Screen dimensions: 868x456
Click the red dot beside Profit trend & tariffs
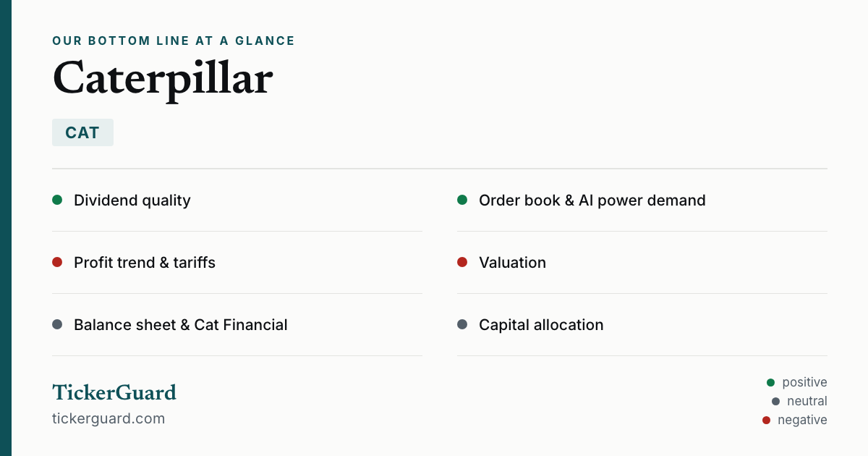[x=57, y=262]
